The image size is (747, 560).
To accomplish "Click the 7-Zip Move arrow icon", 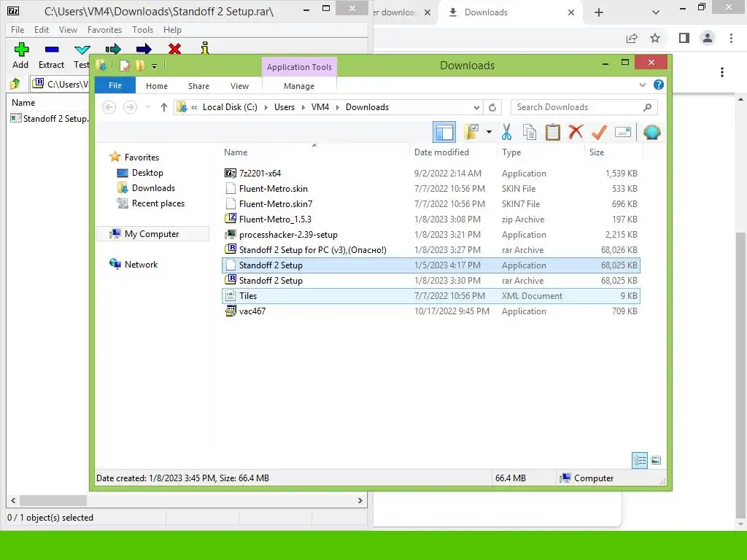I will 144,49.
